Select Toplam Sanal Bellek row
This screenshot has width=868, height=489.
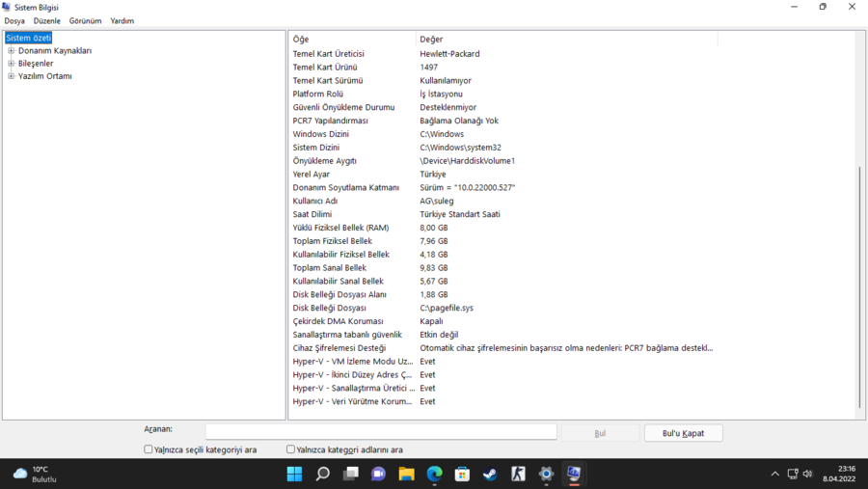click(x=503, y=267)
